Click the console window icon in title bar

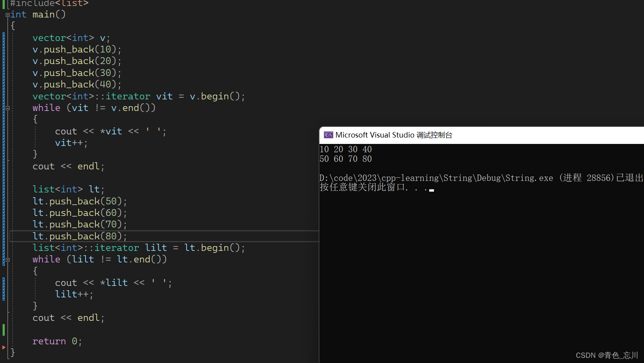(328, 135)
